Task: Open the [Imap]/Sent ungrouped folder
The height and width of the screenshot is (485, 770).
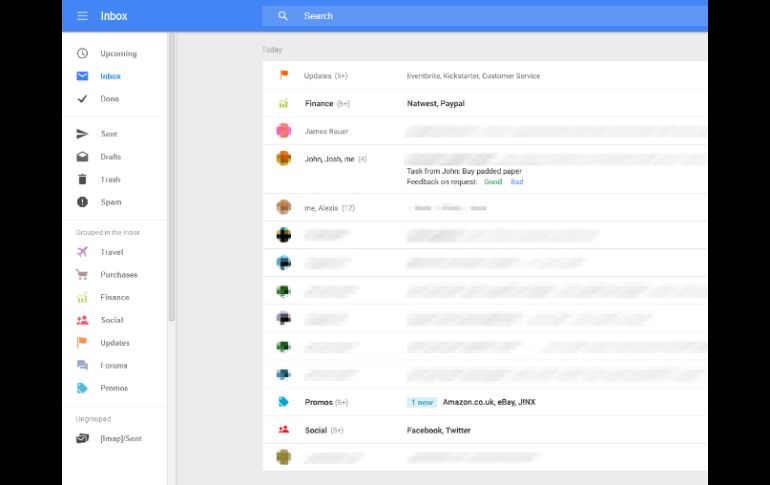Action: pos(120,438)
